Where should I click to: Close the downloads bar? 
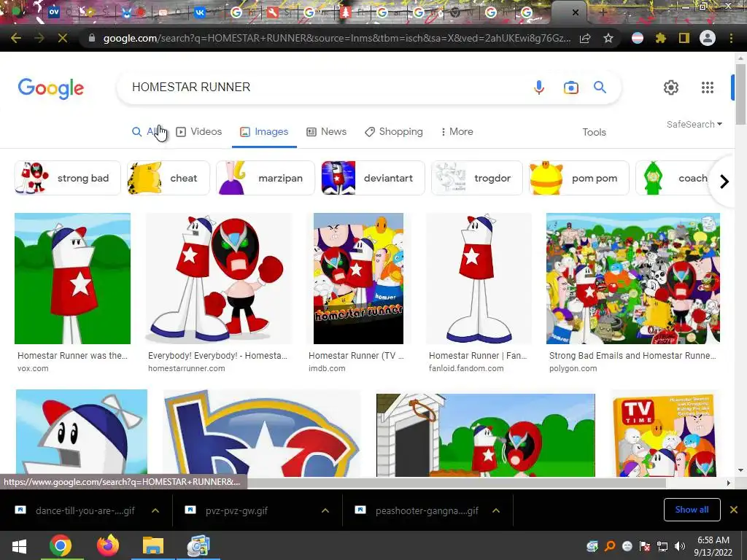[x=734, y=510]
